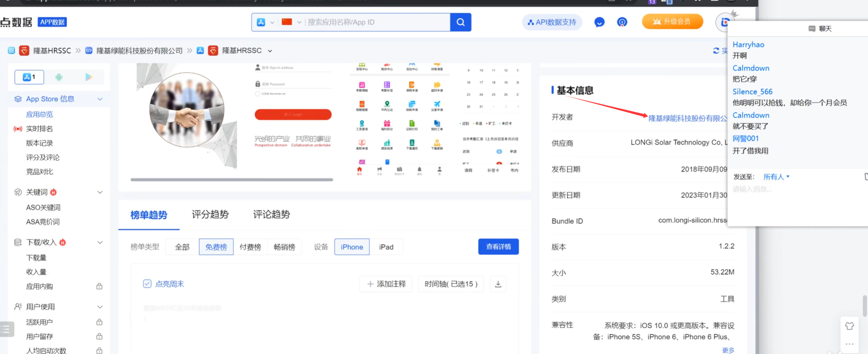Viewport: 868px width, 354px height.
Task: Open the 发送至 所有人 dropdown in chat
Action: (x=776, y=176)
